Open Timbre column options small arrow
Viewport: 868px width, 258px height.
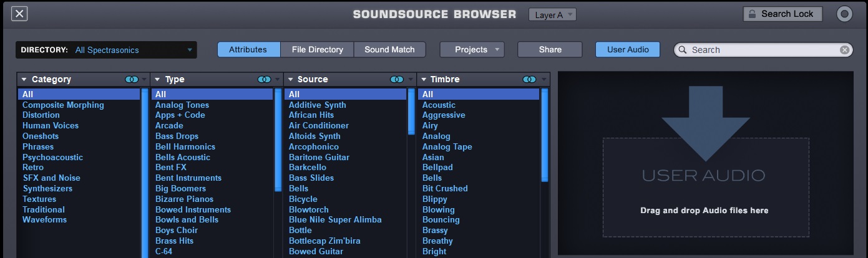coord(544,80)
